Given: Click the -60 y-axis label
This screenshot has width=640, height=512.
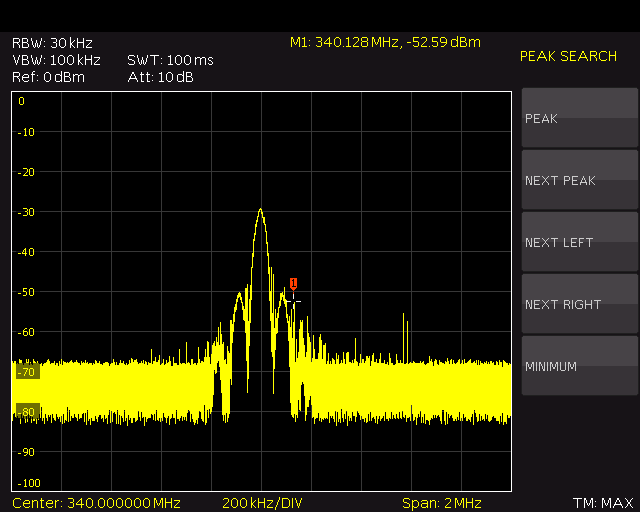Looking at the screenshot, I should coord(26,332).
